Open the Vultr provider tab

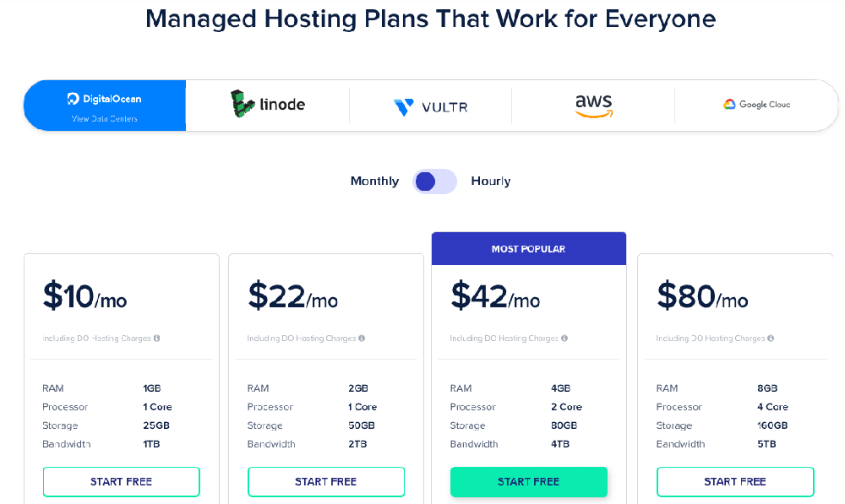429,105
